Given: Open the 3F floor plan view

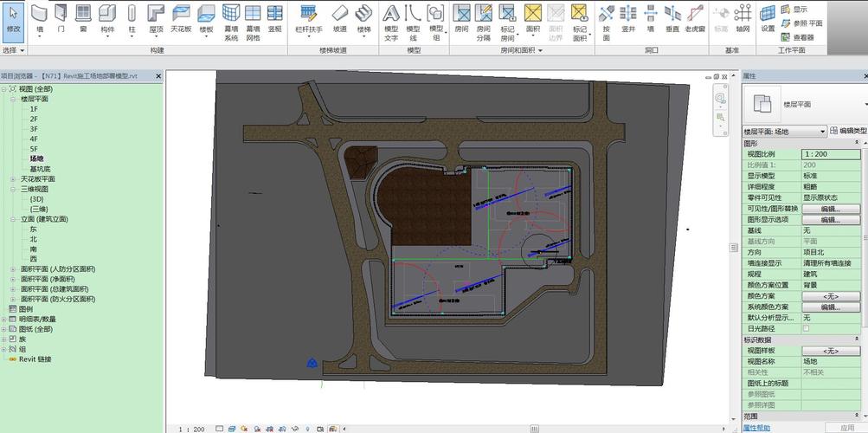Looking at the screenshot, I should 34,129.
